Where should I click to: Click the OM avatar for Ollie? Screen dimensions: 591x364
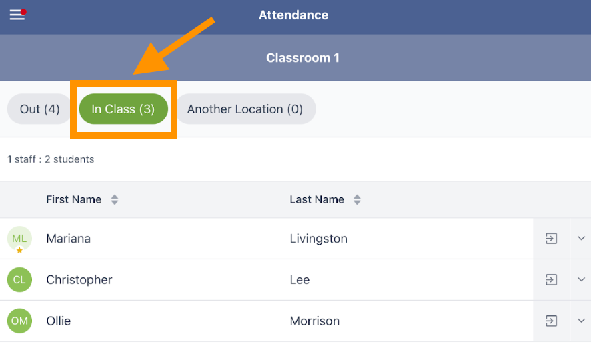19,321
